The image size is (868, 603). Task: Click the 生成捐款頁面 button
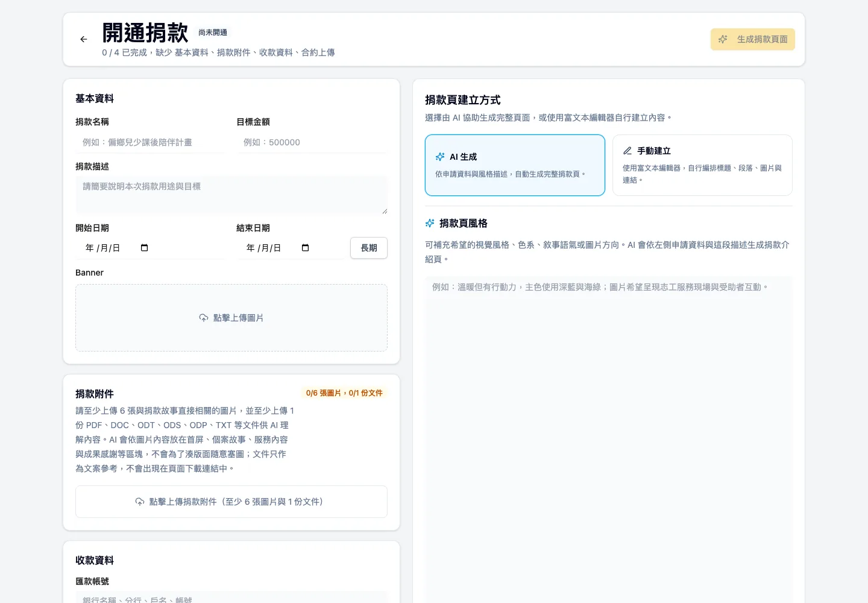[753, 39]
